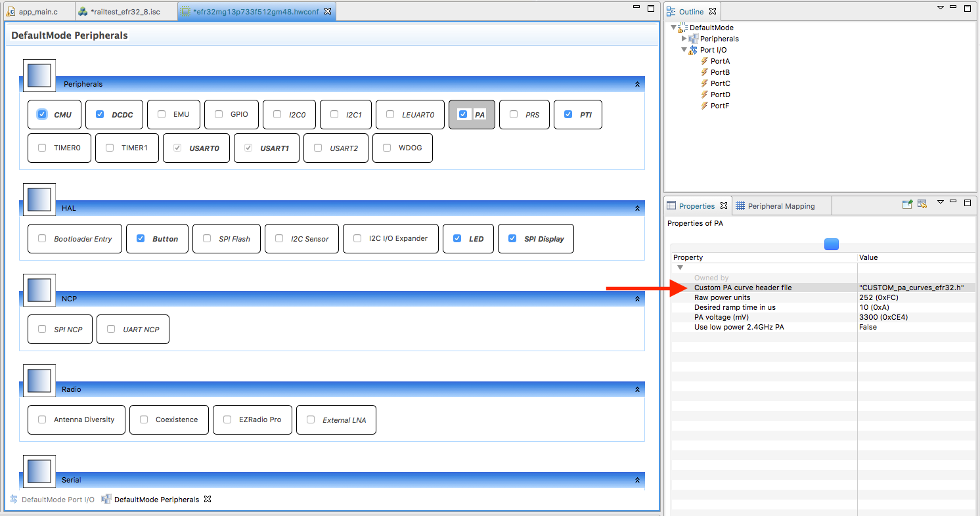Uncheck the DCDC peripheral checkbox

[100, 114]
